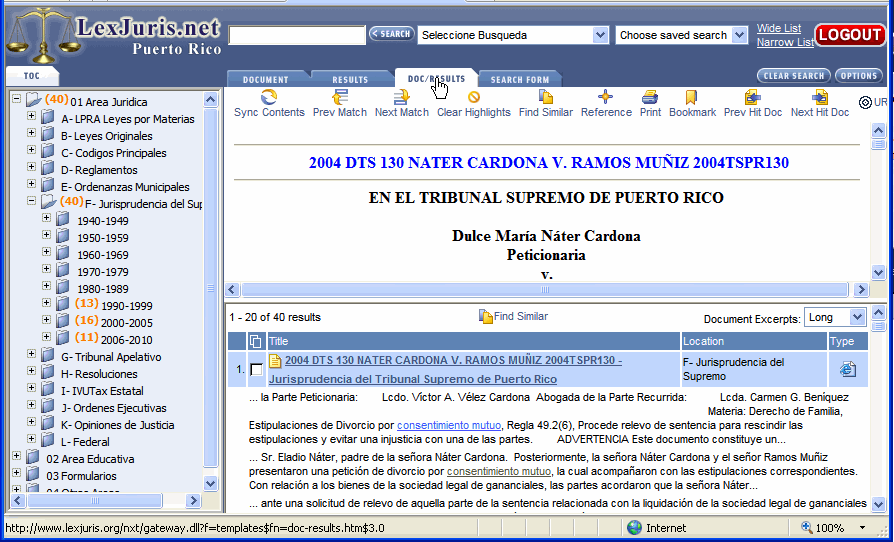Image resolution: width=894 pixels, height=542 pixels.
Task: Switch to the RESULTS tab
Action: [x=350, y=80]
